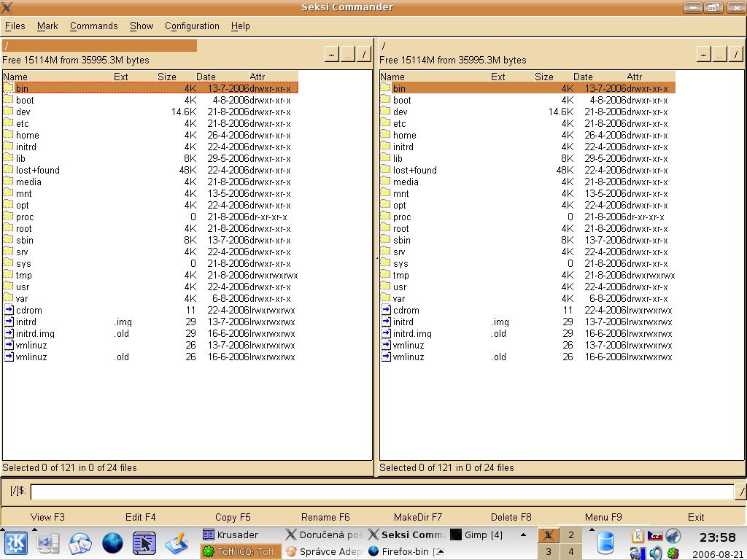The width and height of the screenshot is (747, 560).
Task: Switch to virtual desktop 2
Action: point(570,535)
